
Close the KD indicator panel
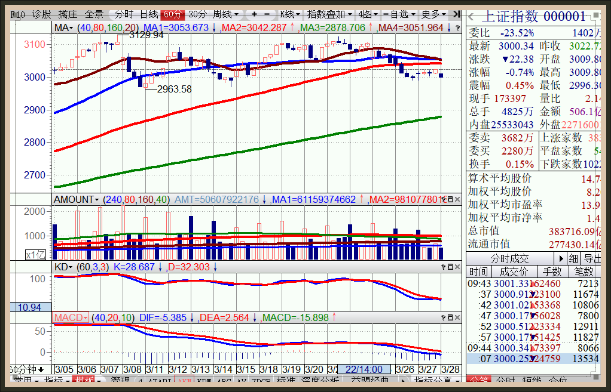457,267
